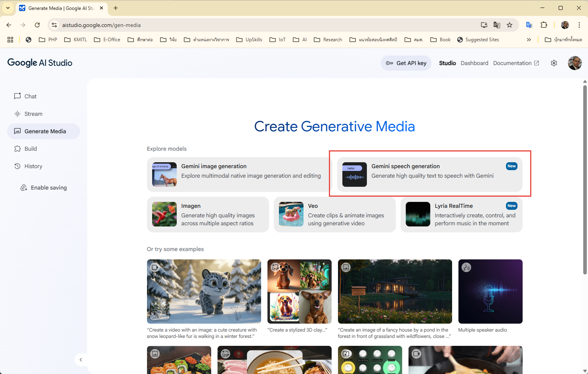Open the tab search dropdown arrow
This screenshot has width=588, height=374.
(x=8, y=8)
